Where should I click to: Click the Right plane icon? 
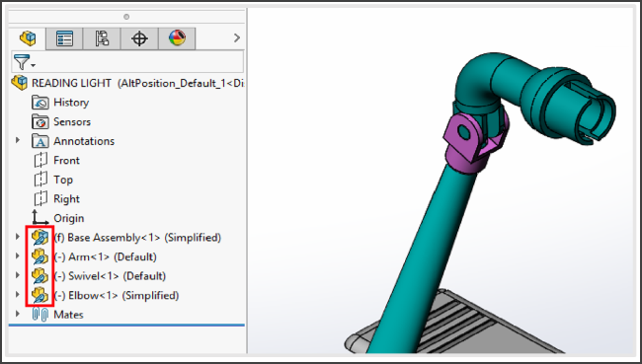[x=40, y=198]
